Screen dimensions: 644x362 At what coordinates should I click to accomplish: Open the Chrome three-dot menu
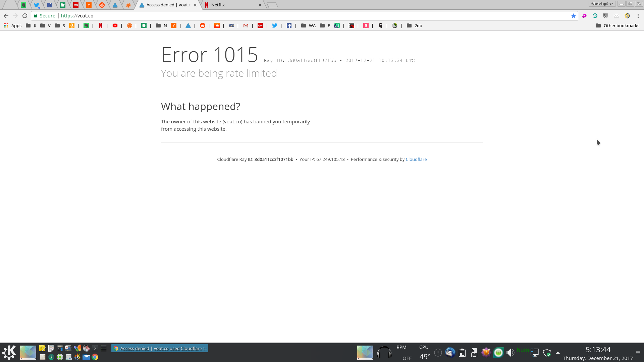[x=638, y=16]
